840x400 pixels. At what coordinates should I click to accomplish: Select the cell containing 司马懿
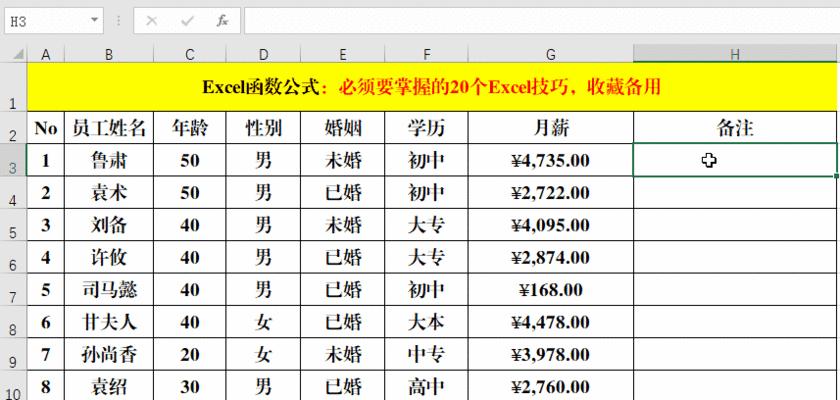pos(109,290)
